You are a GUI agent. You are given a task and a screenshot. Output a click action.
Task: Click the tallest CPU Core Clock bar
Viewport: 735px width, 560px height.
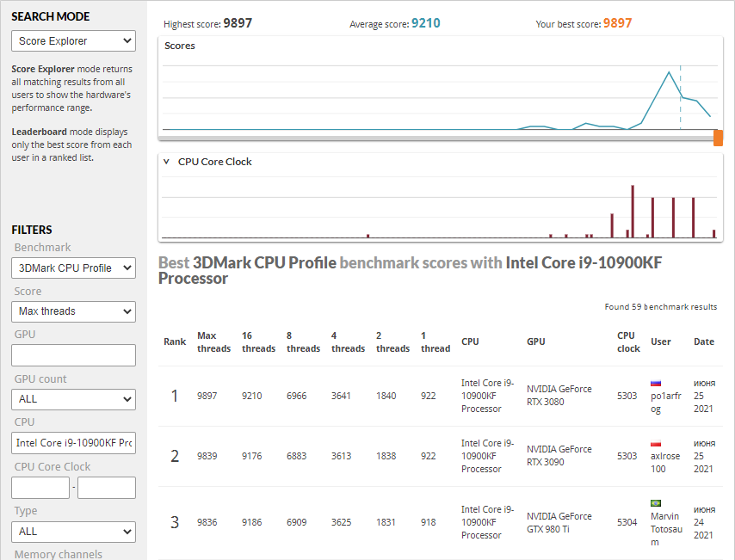(633, 212)
